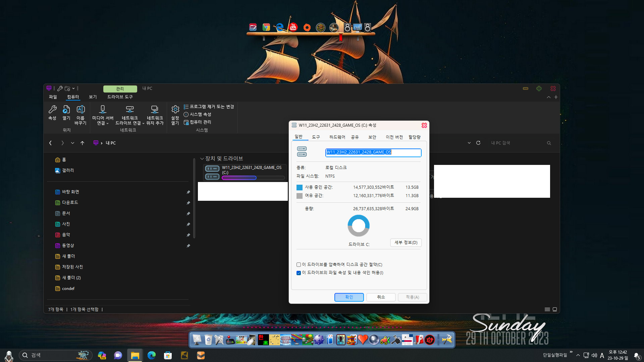Open the Flash Player icon in bottom dock
The width and height of the screenshot is (644, 362).
tap(419, 340)
